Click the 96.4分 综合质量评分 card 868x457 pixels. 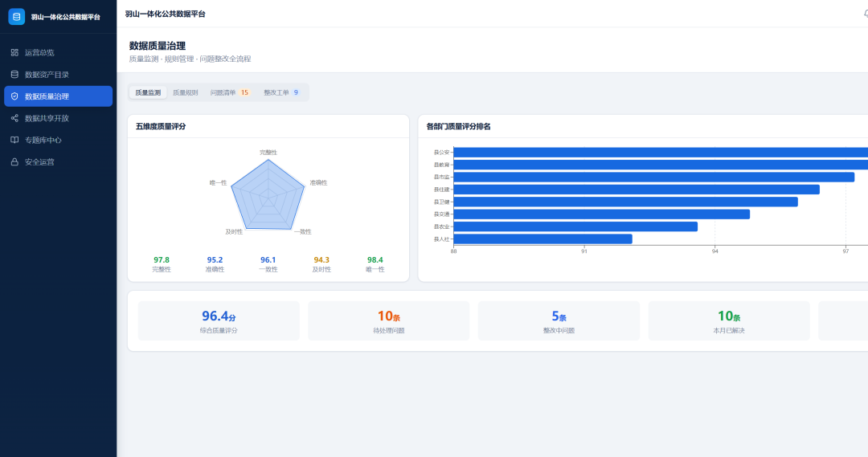219,321
